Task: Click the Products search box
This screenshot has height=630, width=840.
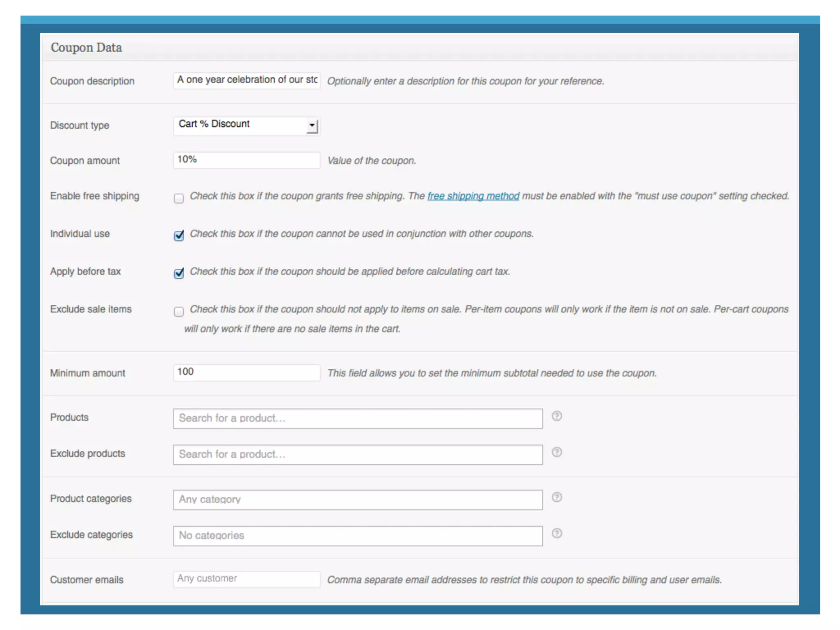Action: [358, 418]
